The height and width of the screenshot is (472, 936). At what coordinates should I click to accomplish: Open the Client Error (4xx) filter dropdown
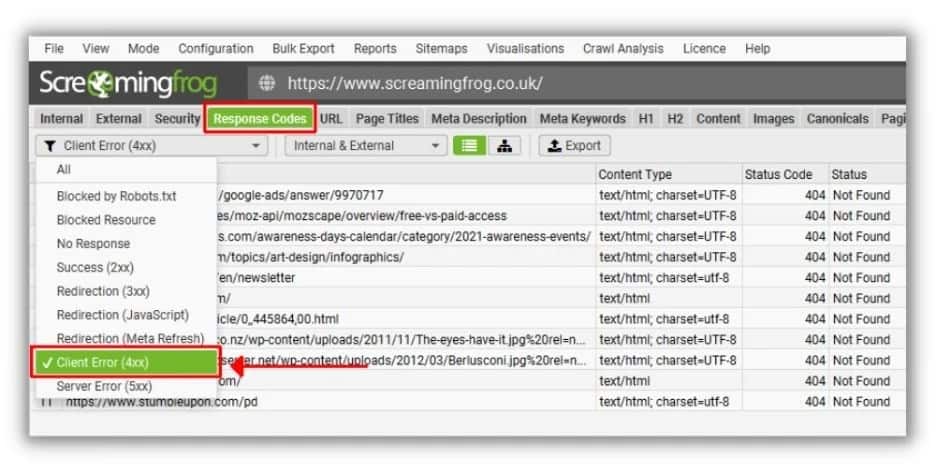[152, 146]
